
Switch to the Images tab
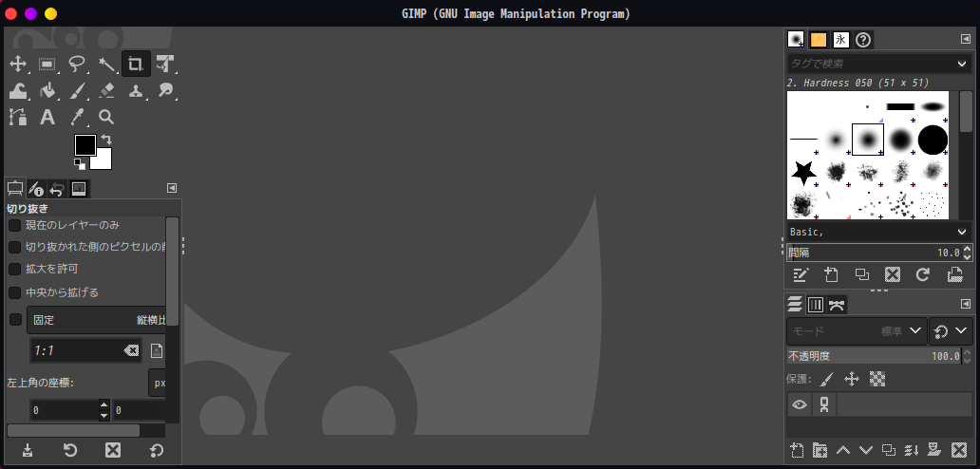coord(79,189)
